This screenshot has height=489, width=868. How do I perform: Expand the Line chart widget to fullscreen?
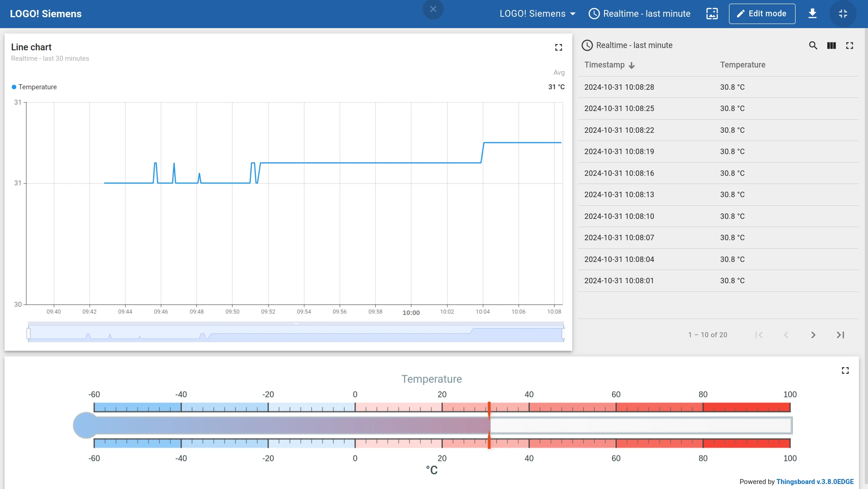[x=558, y=47]
